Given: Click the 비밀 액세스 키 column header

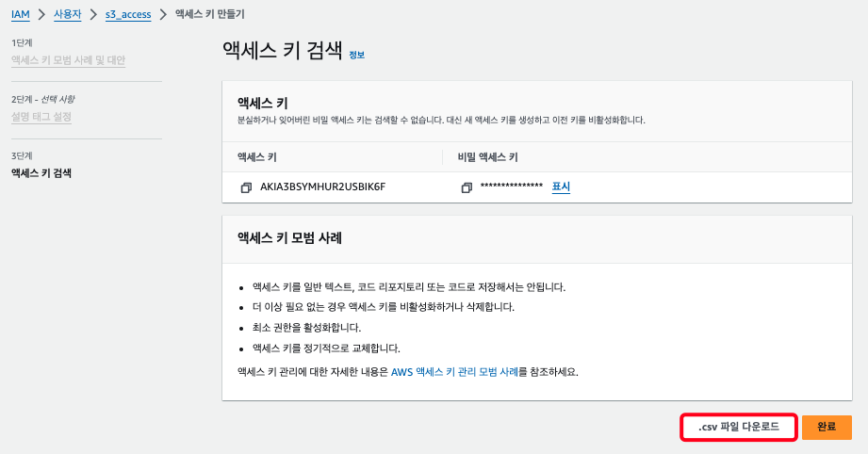Looking at the screenshot, I should (x=487, y=156).
